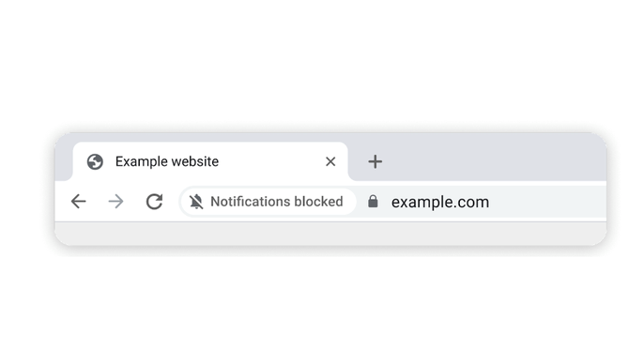Click the gray bar below the address bar

[330, 233]
